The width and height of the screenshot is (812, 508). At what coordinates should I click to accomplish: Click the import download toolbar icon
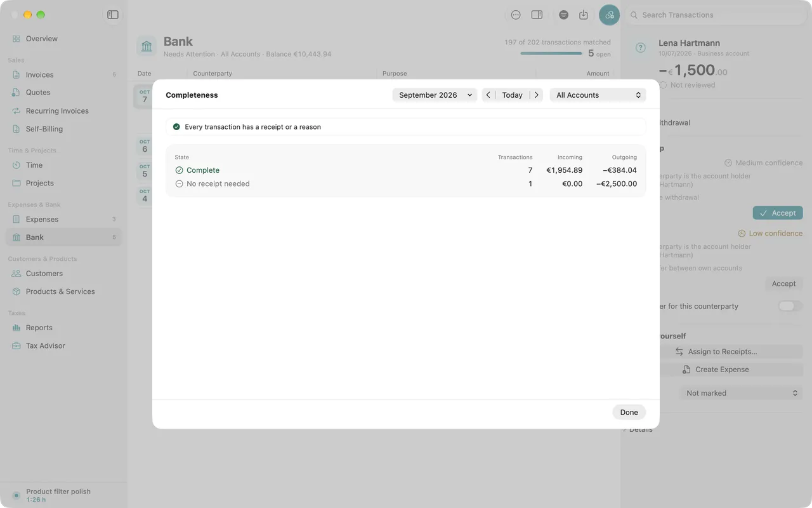pyautogui.click(x=584, y=15)
